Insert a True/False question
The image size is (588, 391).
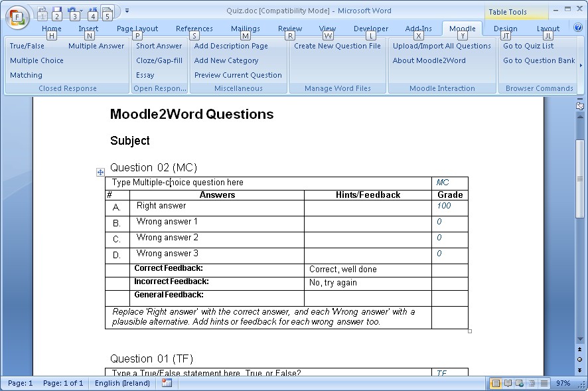27,46
